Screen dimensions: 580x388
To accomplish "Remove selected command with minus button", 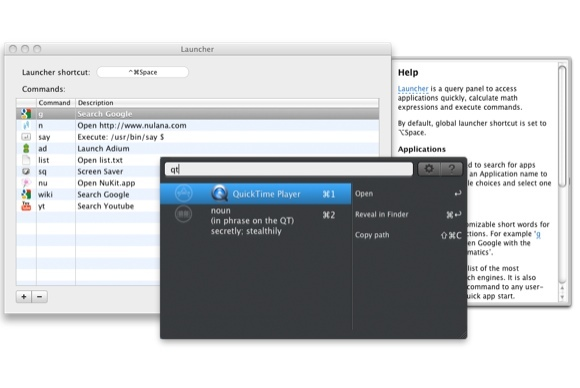I will click(x=40, y=297).
